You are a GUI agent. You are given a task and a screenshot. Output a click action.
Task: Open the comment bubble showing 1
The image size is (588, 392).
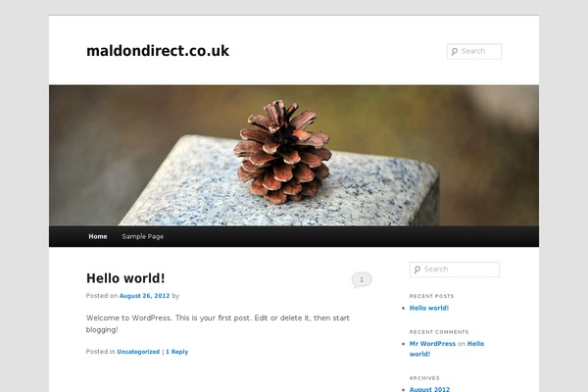click(x=362, y=280)
